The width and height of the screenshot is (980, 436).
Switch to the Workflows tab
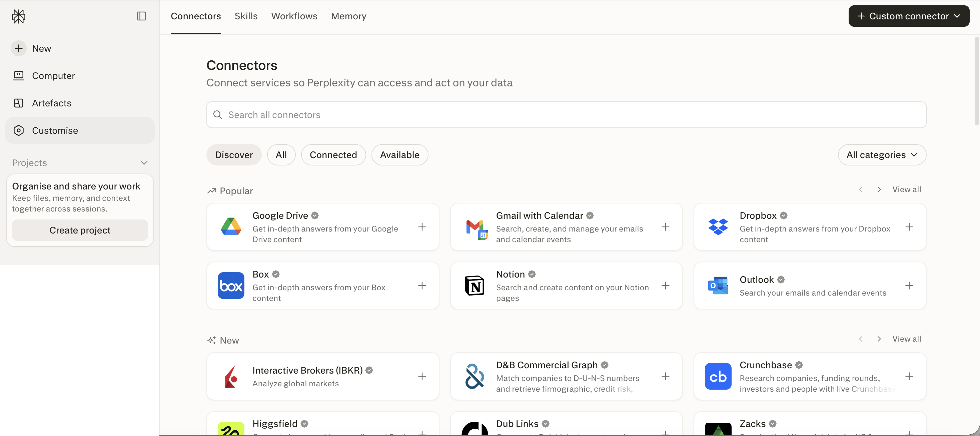pyautogui.click(x=294, y=16)
